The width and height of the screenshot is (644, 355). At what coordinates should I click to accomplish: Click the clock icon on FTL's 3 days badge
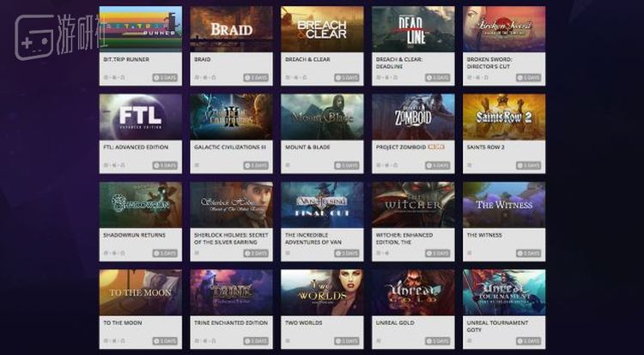[x=157, y=165]
